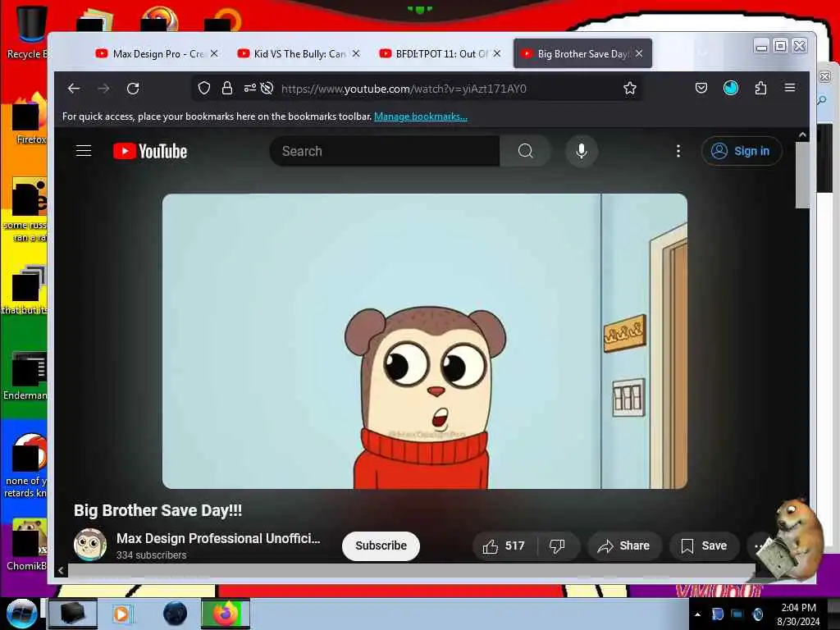Open the Max Design Professional Unoffici... channel name
This screenshot has height=630, width=840.
[x=218, y=538]
